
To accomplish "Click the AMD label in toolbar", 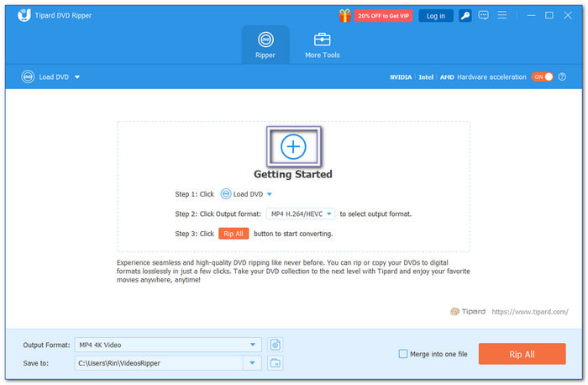I will [447, 77].
